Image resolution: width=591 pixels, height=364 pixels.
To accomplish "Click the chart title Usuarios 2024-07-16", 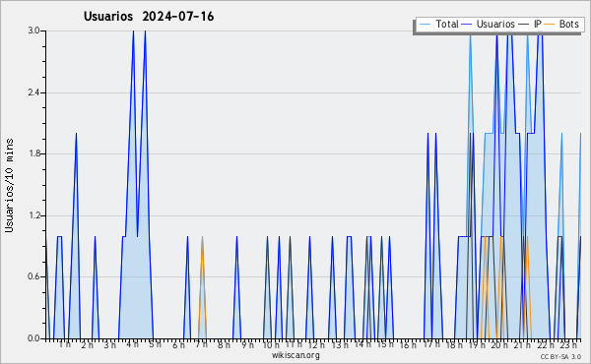I will 149,17.
